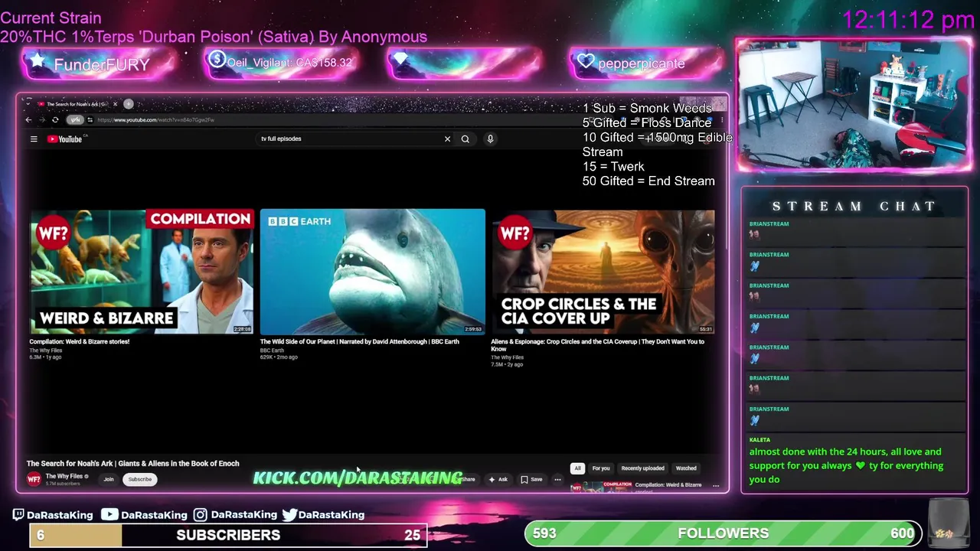Image resolution: width=980 pixels, height=551 pixels.
Task: Open The Wild Side of Our Planet thumbnail
Action: click(x=372, y=271)
